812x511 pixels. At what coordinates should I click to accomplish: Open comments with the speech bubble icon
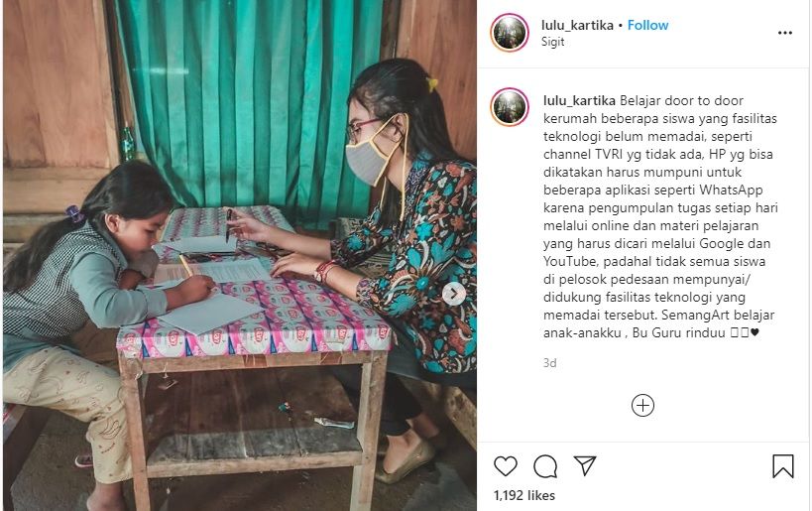pyautogui.click(x=545, y=466)
